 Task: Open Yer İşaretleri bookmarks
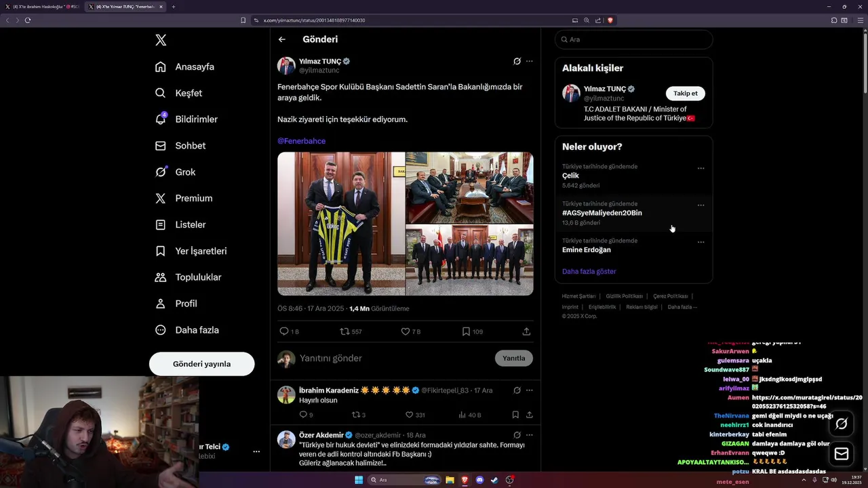(191, 251)
